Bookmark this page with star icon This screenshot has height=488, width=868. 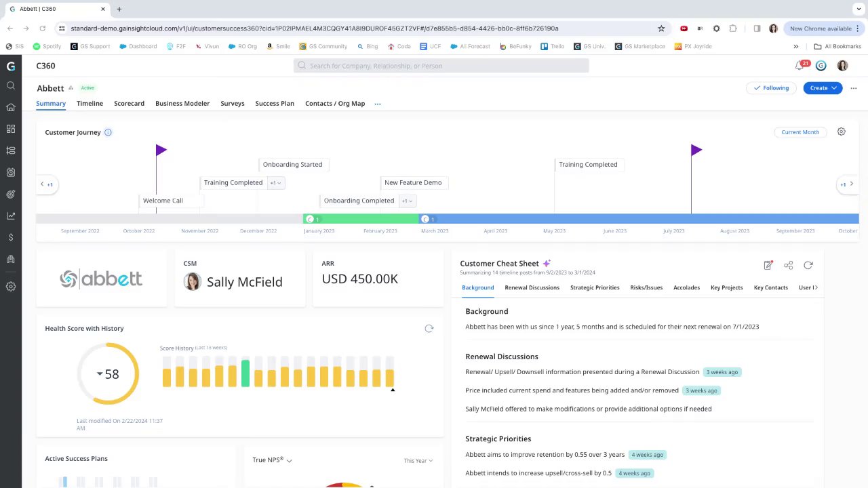661,28
